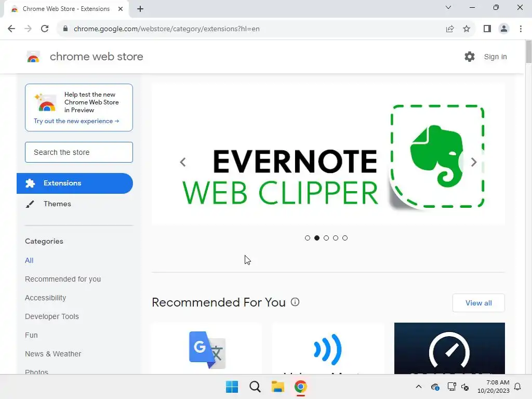Image resolution: width=532 pixels, height=399 pixels.
Task: Select the All category
Action: (x=29, y=260)
